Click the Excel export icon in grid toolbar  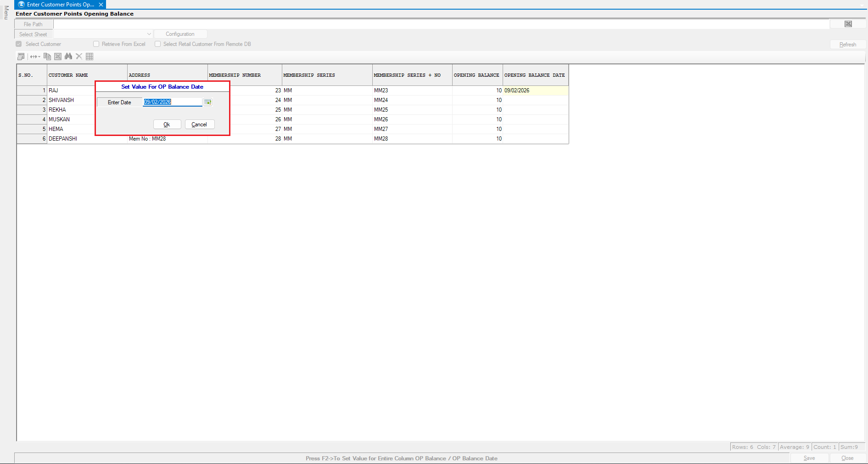(58, 57)
